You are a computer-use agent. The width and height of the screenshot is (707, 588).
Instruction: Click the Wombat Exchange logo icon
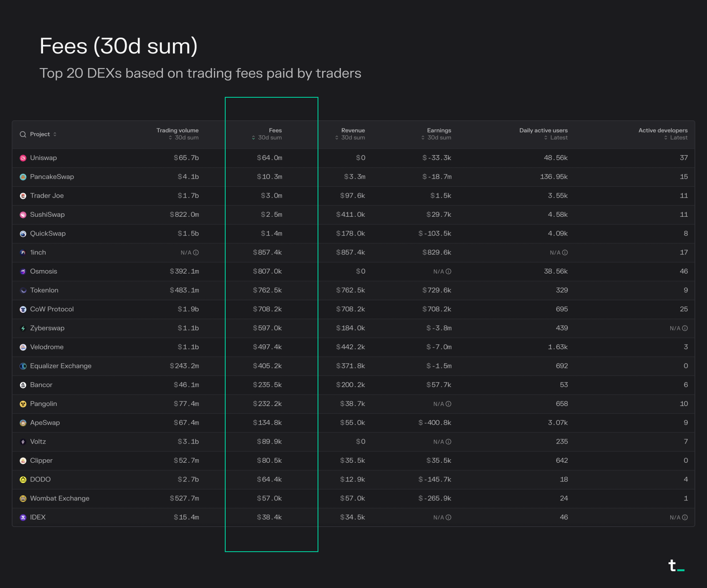point(23,499)
